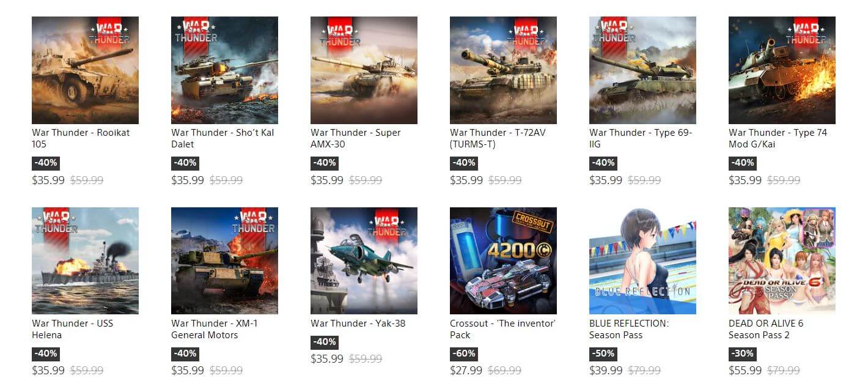868x392 pixels.
Task: Select the Super AMX-30 cover art
Action: tap(364, 70)
